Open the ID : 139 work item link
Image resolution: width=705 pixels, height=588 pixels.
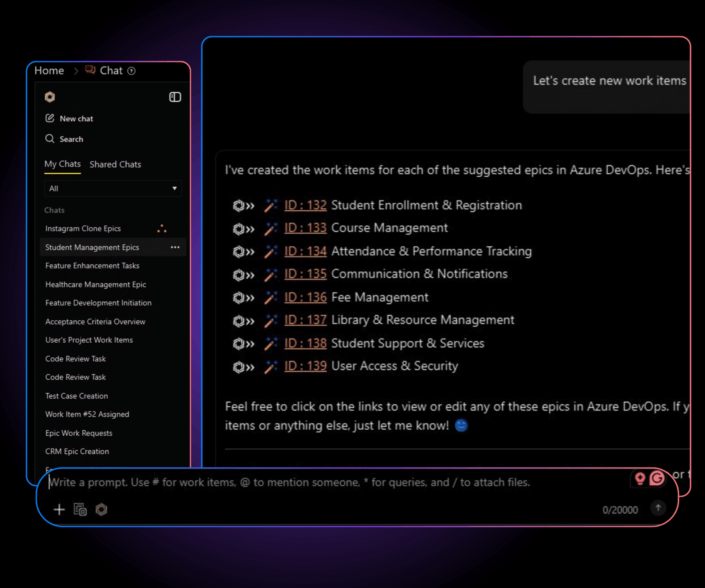pos(305,366)
